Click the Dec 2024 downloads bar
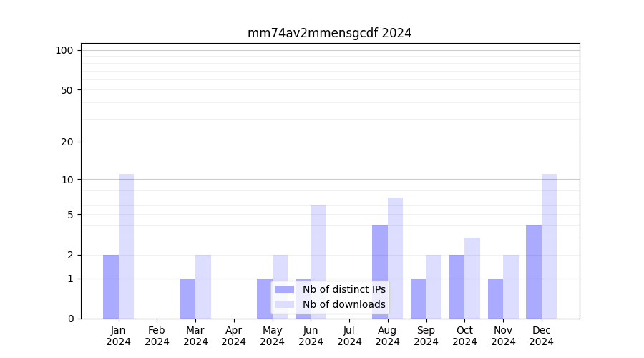 coord(549,246)
